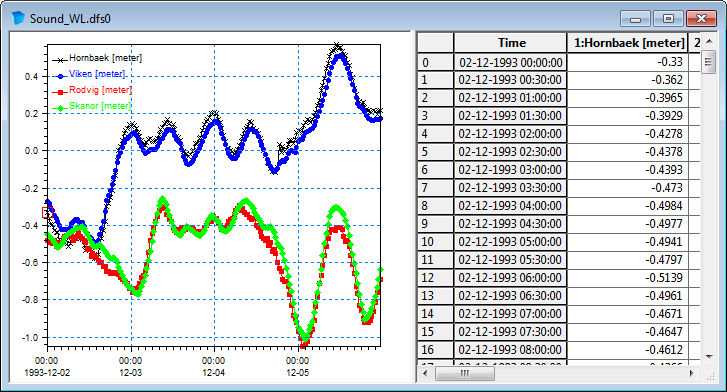Click the horizontal scrollbar thumb in table
Image resolution: width=727 pixels, height=392 pixels.
[x=465, y=373]
